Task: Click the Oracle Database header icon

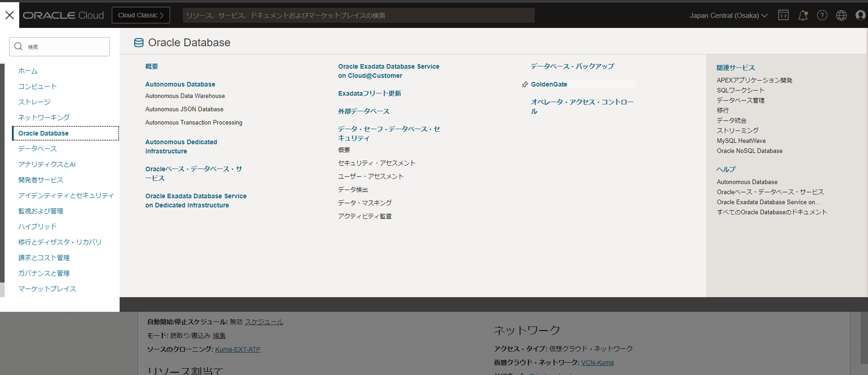Action: click(138, 43)
